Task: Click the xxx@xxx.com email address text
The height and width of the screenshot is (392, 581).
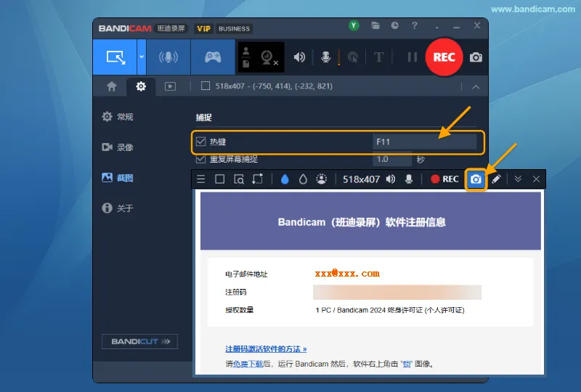Action: (x=347, y=274)
